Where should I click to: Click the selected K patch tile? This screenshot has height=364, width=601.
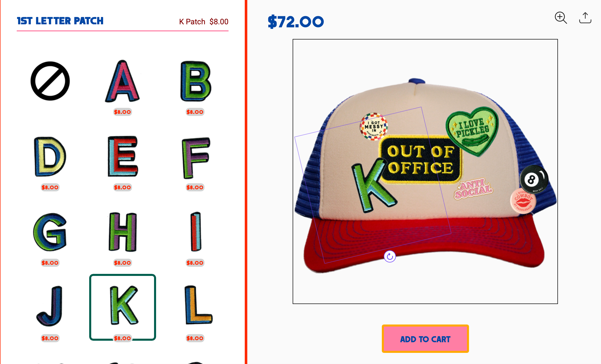(x=123, y=307)
